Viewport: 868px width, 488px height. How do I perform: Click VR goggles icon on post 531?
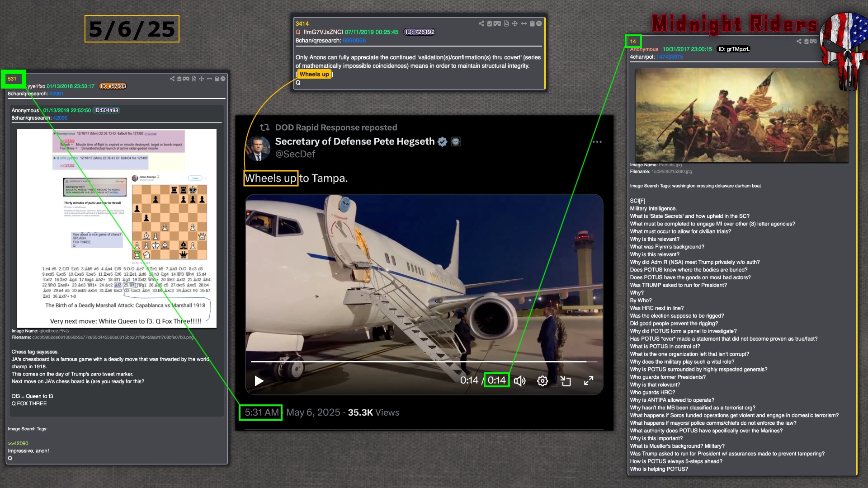tap(186, 79)
